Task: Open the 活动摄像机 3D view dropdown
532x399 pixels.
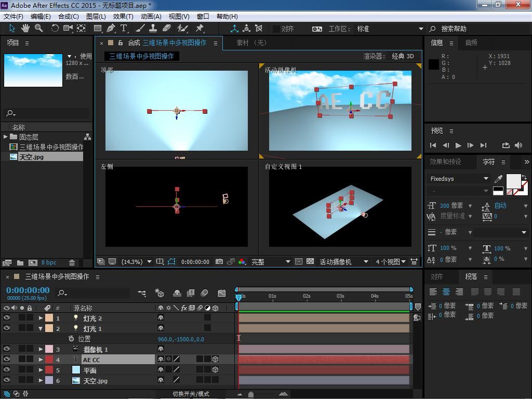Action: [x=343, y=262]
